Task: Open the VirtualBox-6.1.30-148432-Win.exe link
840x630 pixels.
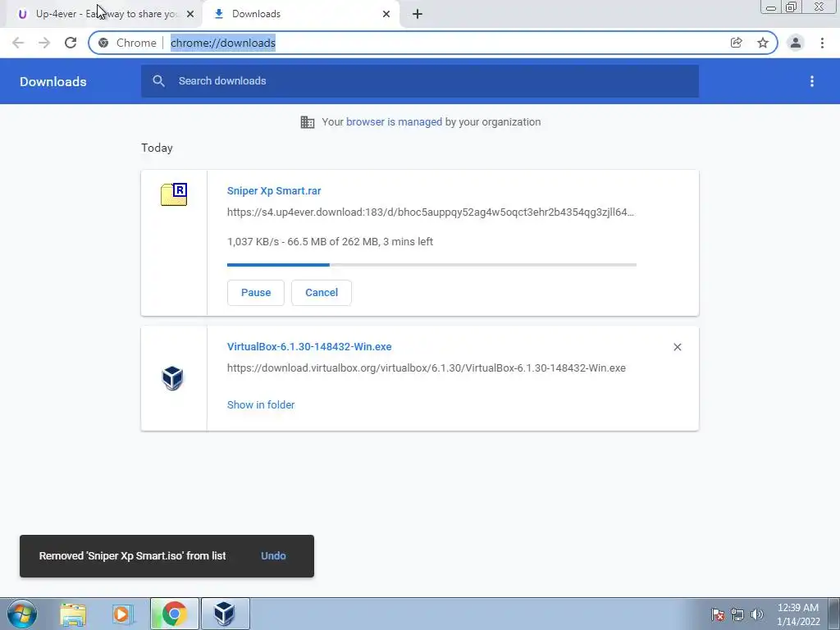Action: 309,347
